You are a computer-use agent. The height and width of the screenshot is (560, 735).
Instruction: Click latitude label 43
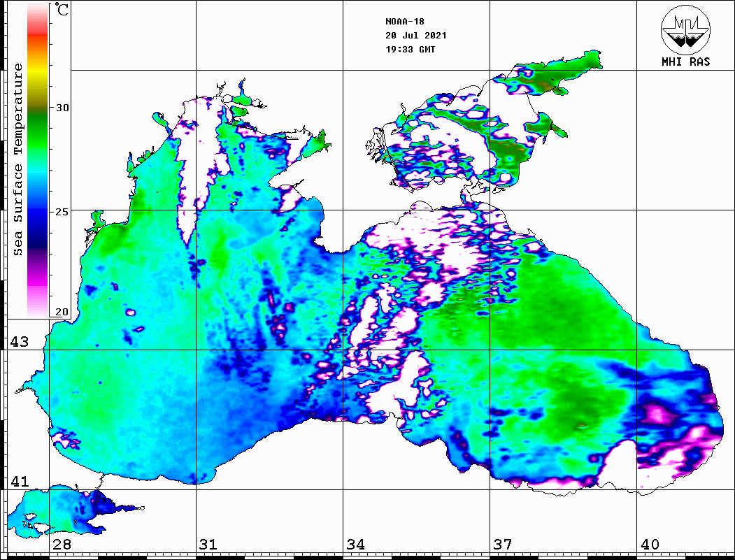[20, 342]
